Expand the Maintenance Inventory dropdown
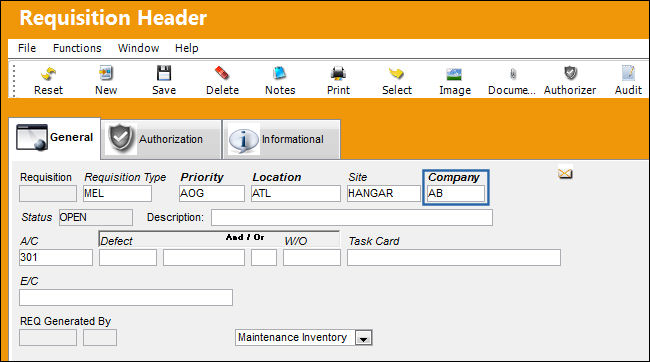The height and width of the screenshot is (362, 650). pos(364,338)
